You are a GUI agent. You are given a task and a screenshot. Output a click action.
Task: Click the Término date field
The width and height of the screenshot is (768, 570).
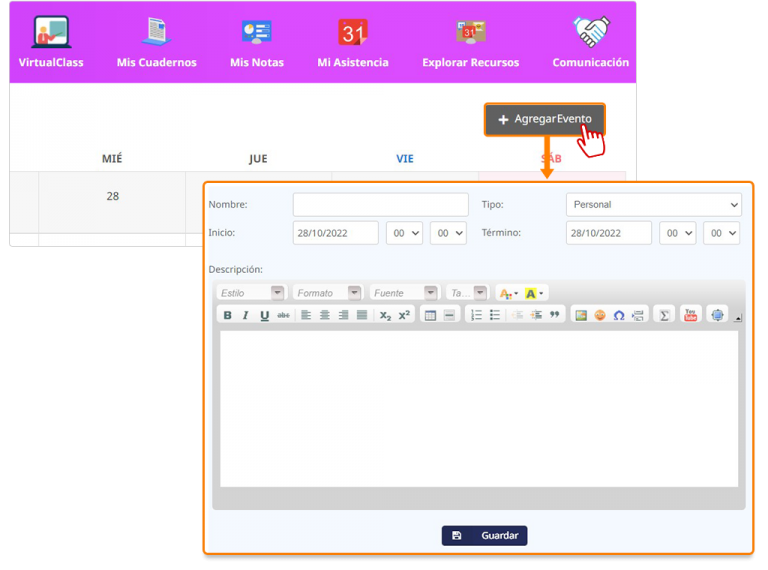tap(609, 233)
